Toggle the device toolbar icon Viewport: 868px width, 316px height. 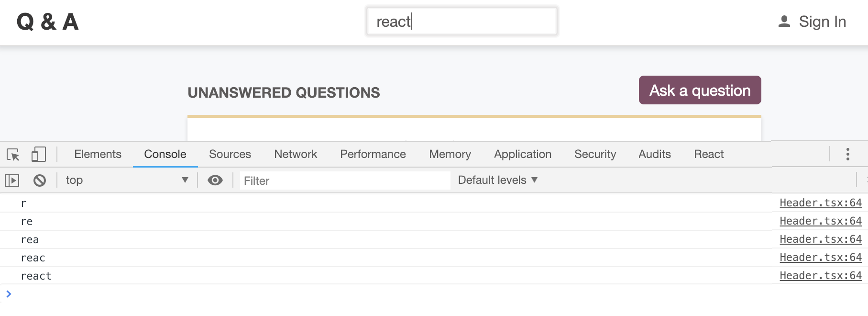point(38,155)
